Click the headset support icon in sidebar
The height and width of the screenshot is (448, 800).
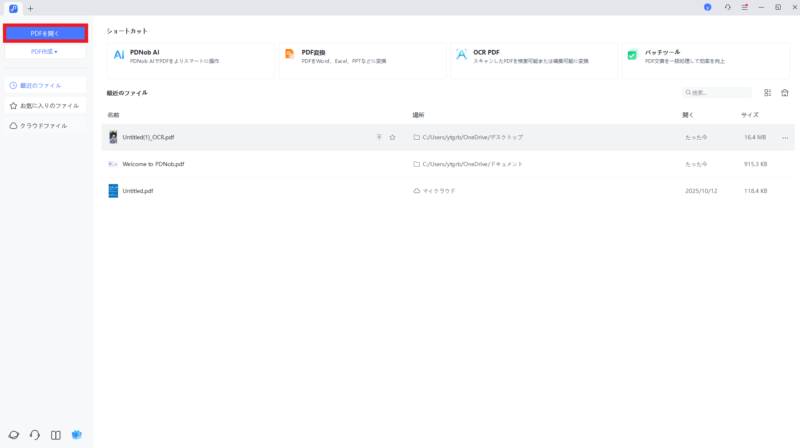click(x=35, y=435)
